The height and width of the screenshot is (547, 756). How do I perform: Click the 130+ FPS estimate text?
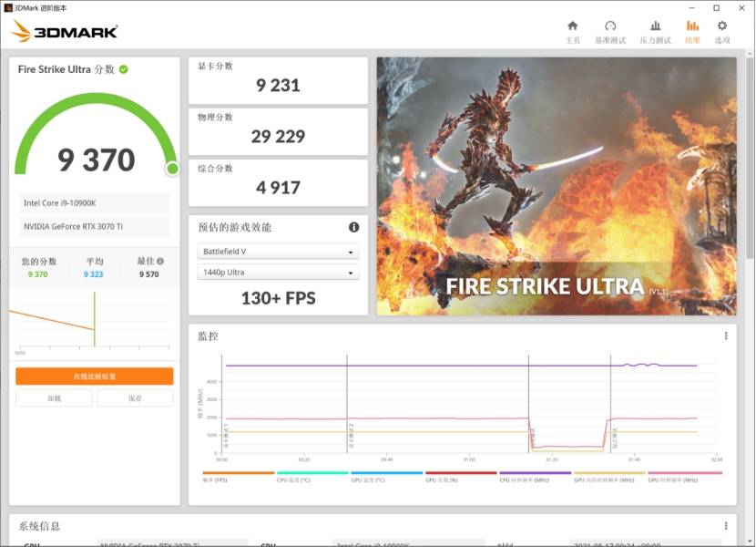click(x=278, y=298)
